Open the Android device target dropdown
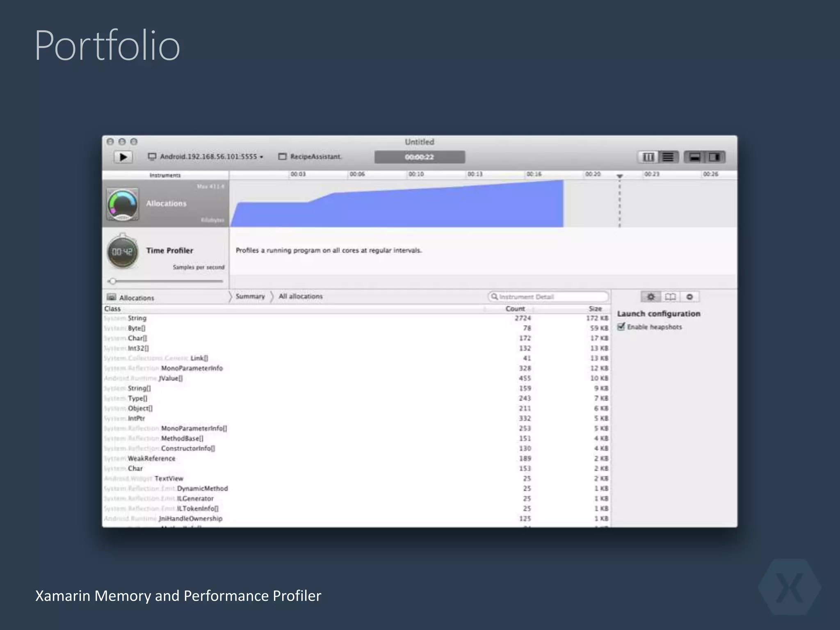The image size is (840, 630). [x=205, y=157]
